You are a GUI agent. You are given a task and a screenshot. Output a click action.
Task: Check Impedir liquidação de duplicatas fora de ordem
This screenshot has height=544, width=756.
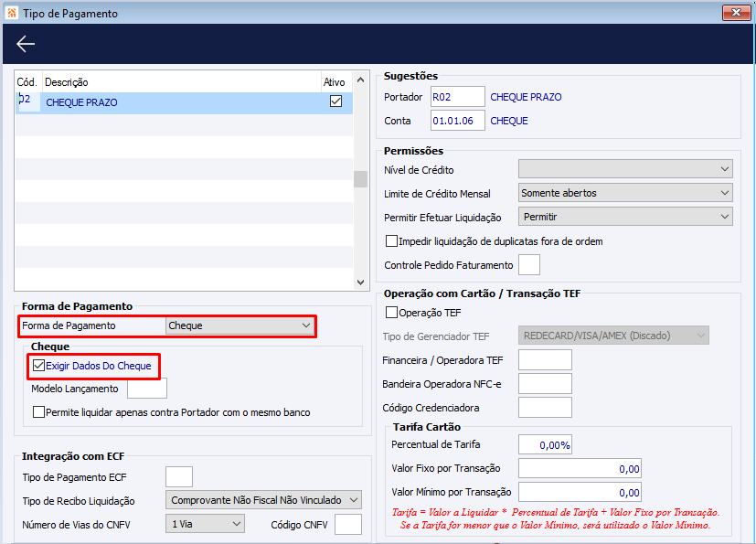click(x=392, y=241)
